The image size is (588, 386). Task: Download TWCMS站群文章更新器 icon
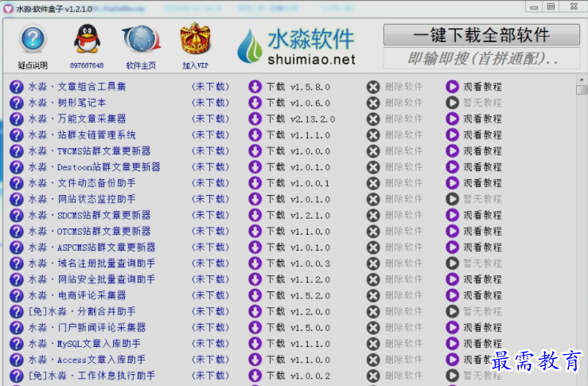(x=255, y=151)
